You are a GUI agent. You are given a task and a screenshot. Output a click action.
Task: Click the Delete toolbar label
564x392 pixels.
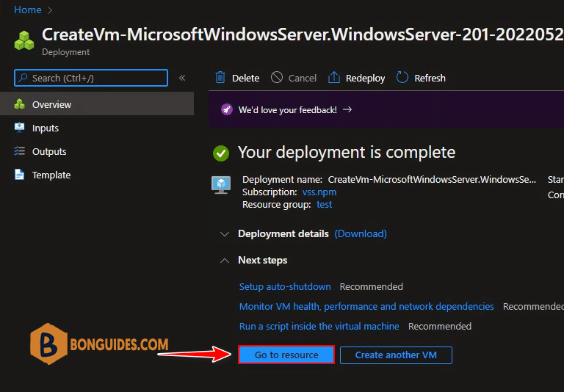click(246, 78)
